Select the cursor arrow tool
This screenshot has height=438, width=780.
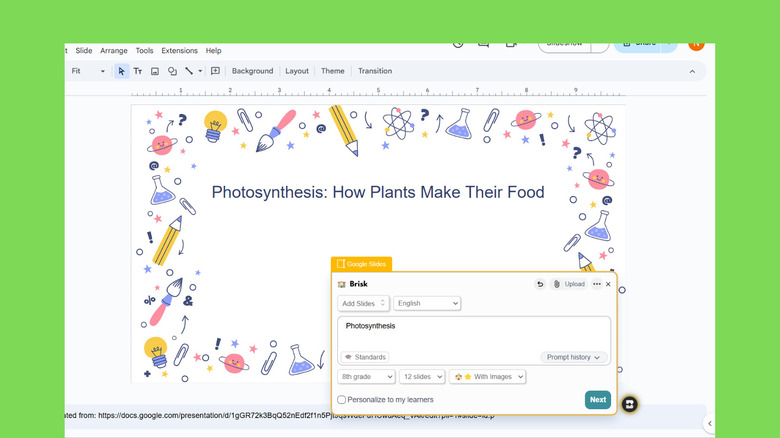[122, 71]
